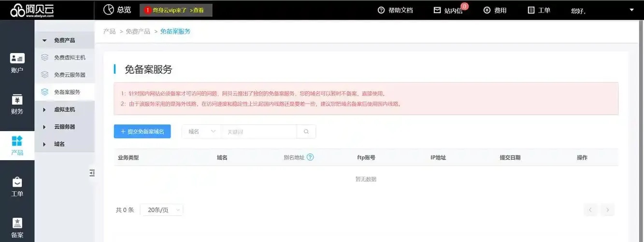Click the previous-page arrow button
The width and height of the screenshot is (644, 242).
pyautogui.click(x=590, y=210)
